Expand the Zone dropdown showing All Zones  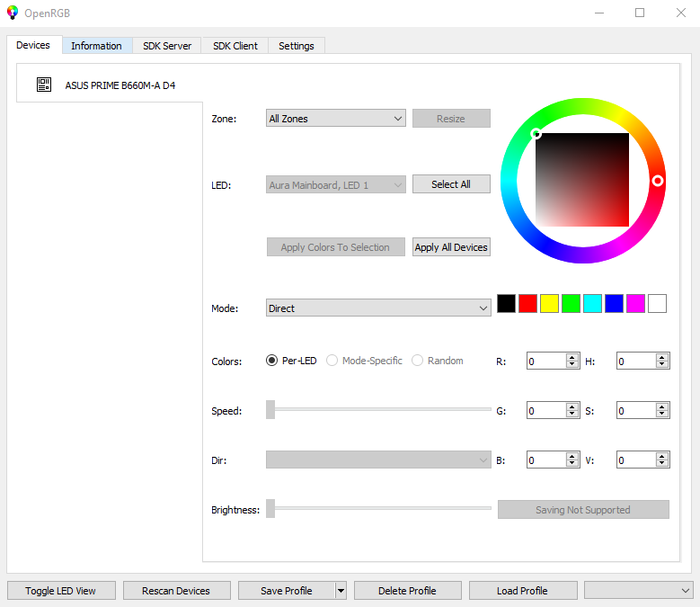336,119
